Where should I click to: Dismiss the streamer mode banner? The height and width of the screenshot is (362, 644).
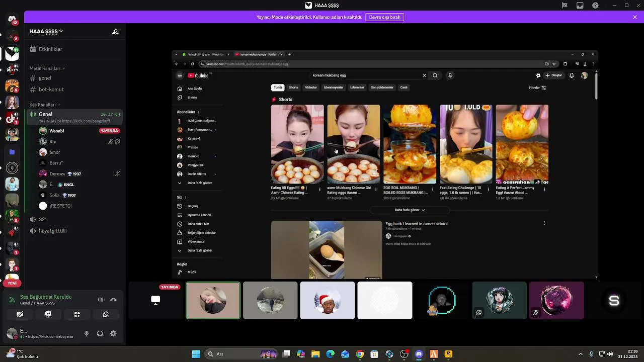635,17
